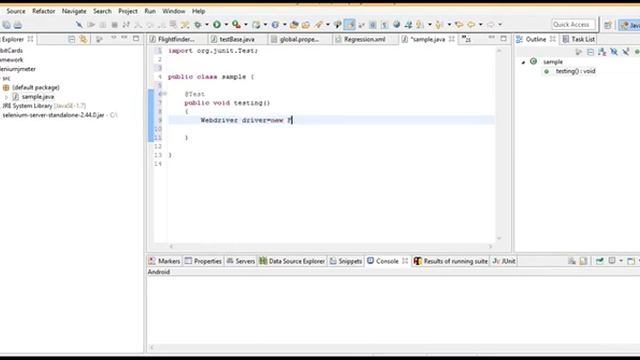Click the Focus on Active Task icon in Explorer

pyautogui.click(x=99, y=39)
